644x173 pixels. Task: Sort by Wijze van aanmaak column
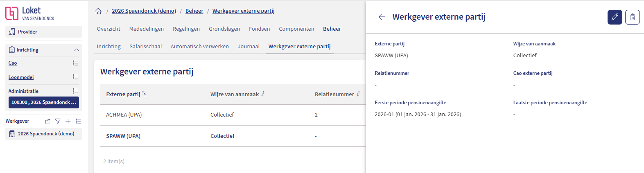[x=263, y=94]
